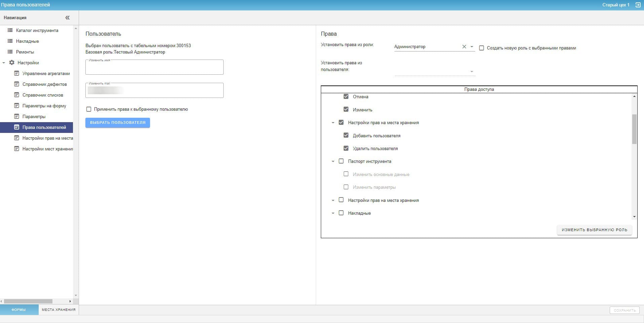644x323 pixels.
Task: Uncheck the Добавить пользователя permission
Action: coord(346,135)
